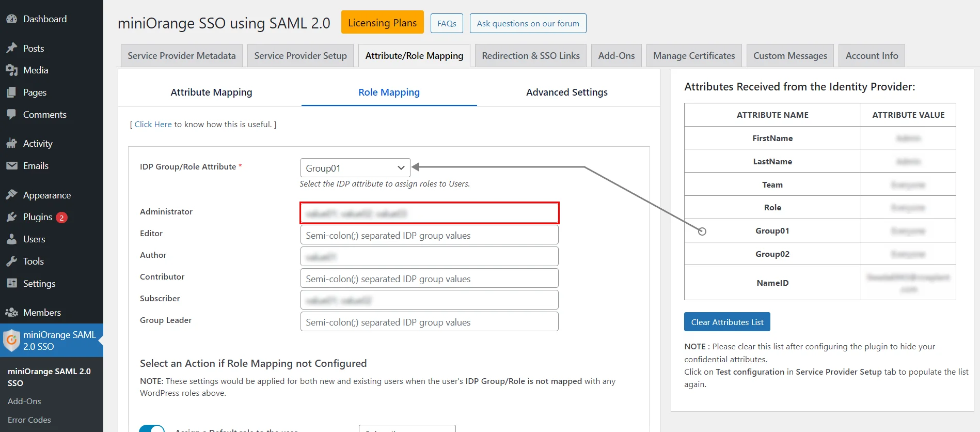
Task: Click the Group Leader group values field
Action: pyautogui.click(x=429, y=321)
